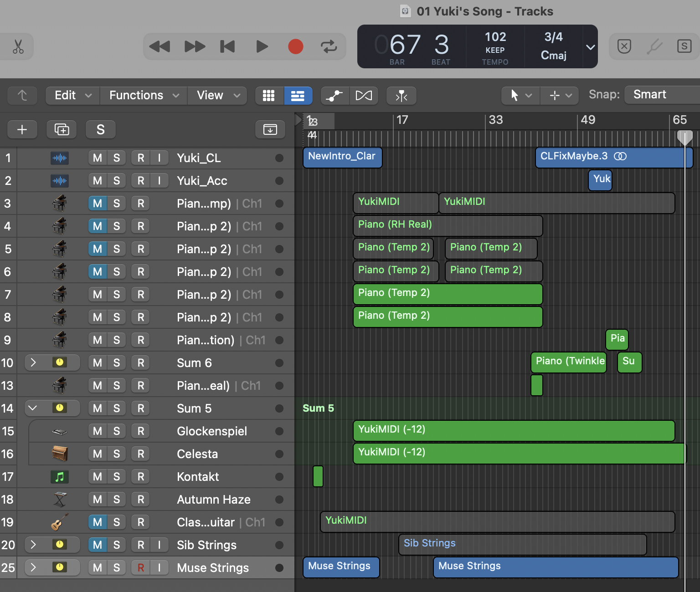Click the replace mode X icon
700x592 pixels.
[x=624, y=46]
